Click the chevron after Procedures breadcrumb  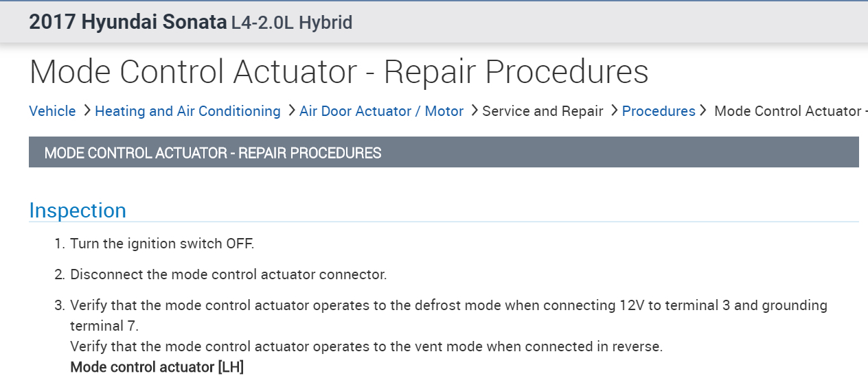coord(703,110)
